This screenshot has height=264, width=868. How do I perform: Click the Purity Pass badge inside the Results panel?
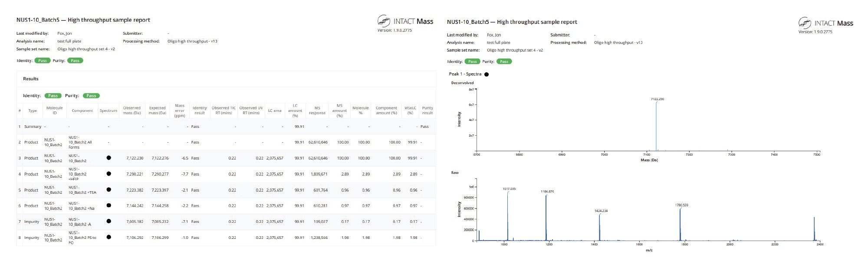(91, 96)
